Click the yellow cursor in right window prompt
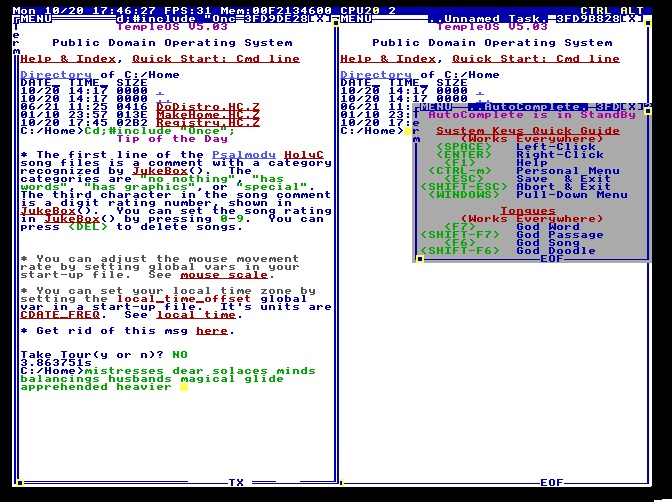Screen dimensions: 672x502 coord(408,131)
